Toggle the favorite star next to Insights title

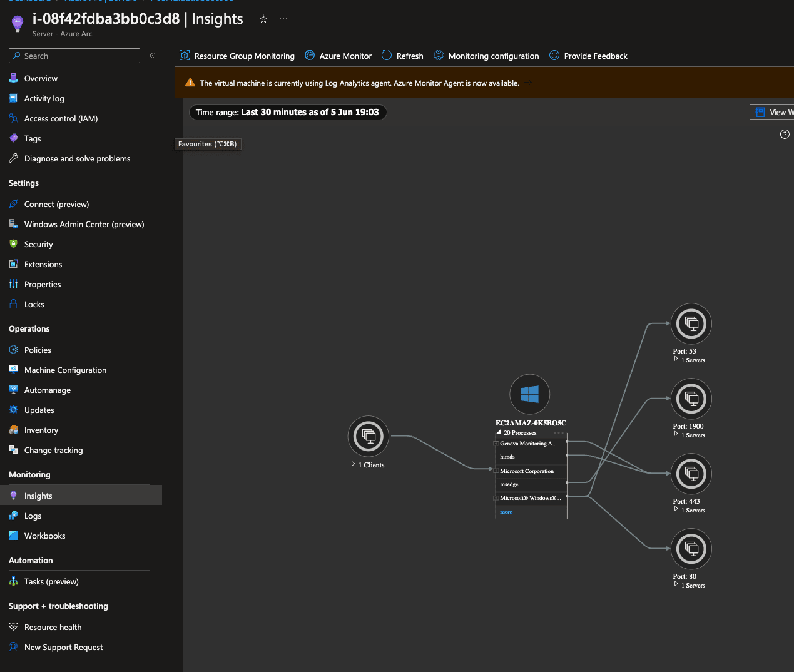[x=263, y=19]
